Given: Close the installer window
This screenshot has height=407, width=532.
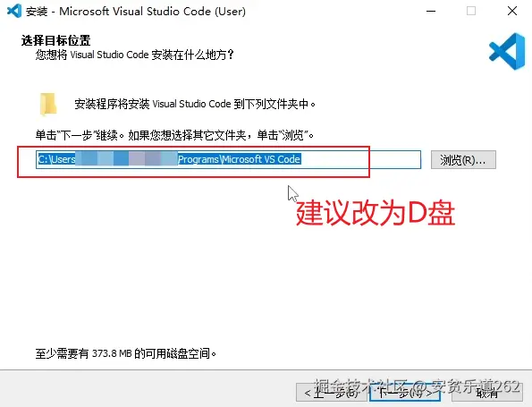Looking at the screenshot, I should pos(512,12).
